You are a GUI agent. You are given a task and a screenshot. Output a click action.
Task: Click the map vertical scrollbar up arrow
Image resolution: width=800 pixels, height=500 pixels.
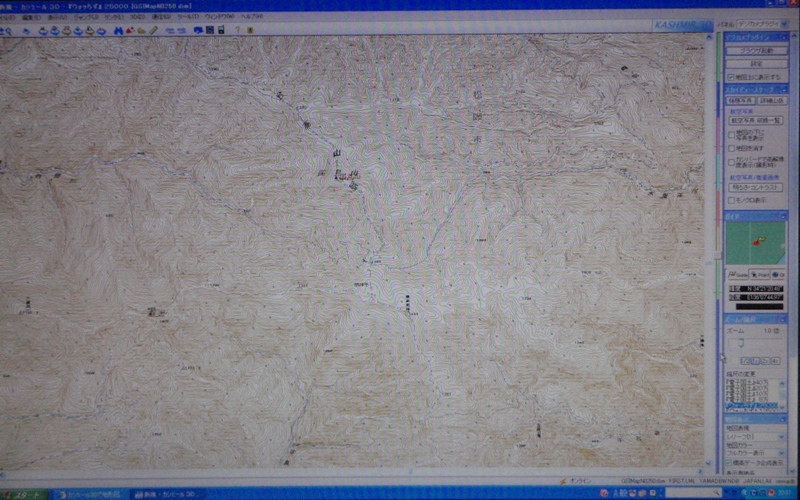click(709, 37)
